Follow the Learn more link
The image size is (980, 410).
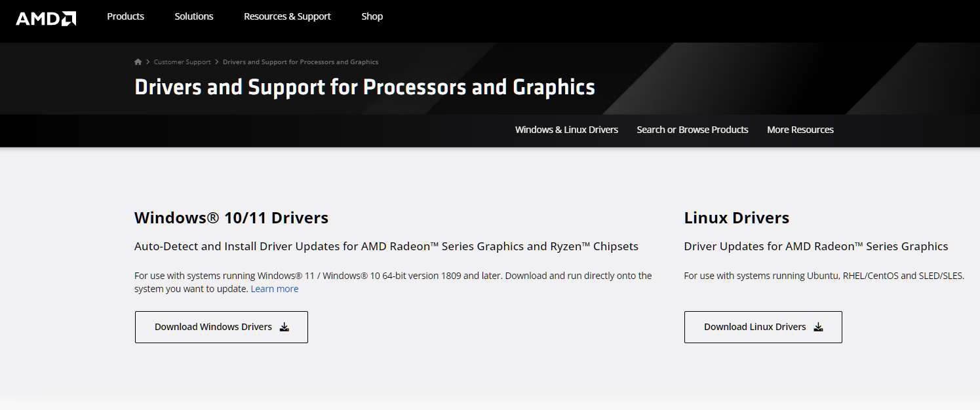pos(274,289)
